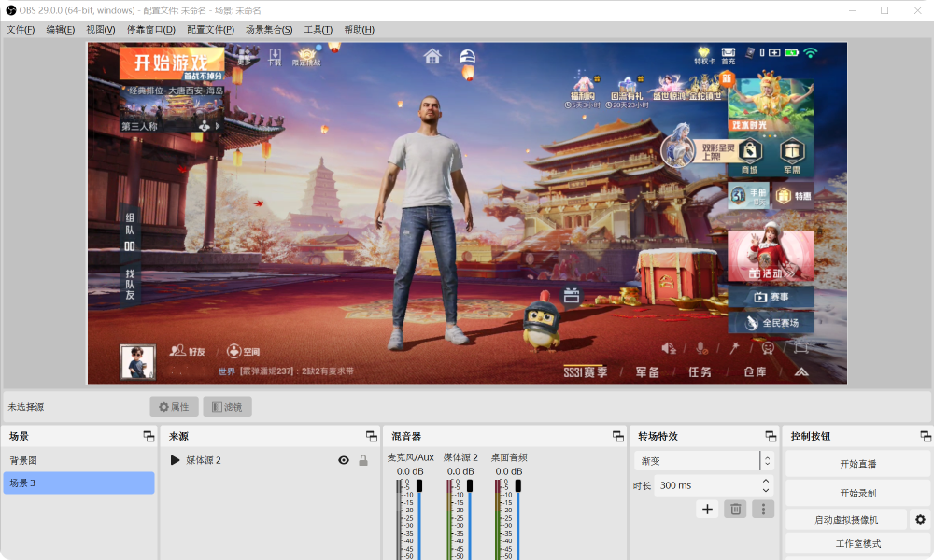Undock the 来源 (Sources) panel
The height and width of the screenshot is (560, 934).
tap(371, 436)
